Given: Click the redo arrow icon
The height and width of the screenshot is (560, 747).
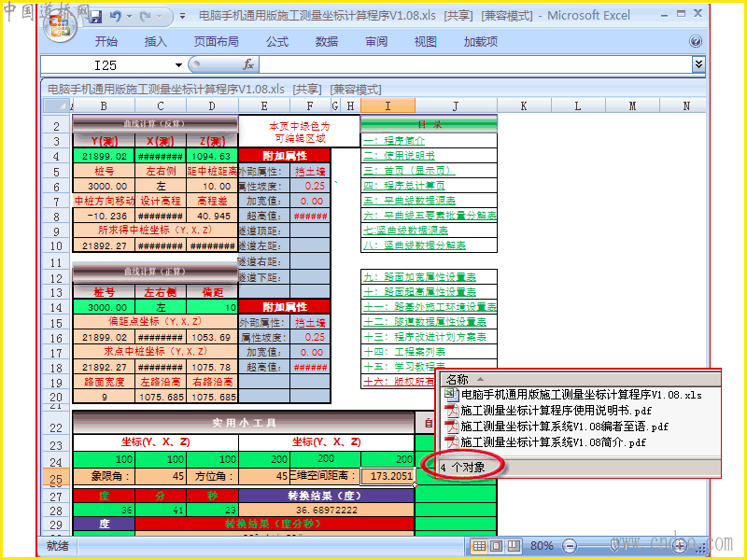Looking at the screenshot, I should point(146,17).
